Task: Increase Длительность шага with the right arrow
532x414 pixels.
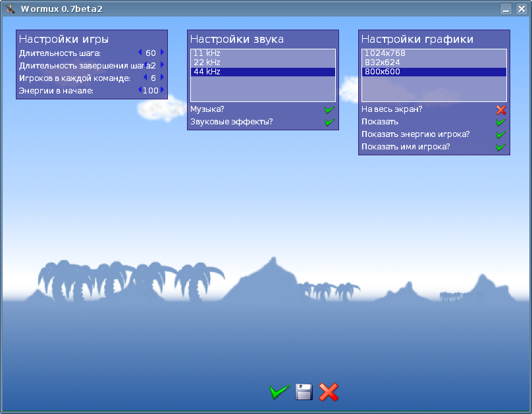Action: pos(162,53)
